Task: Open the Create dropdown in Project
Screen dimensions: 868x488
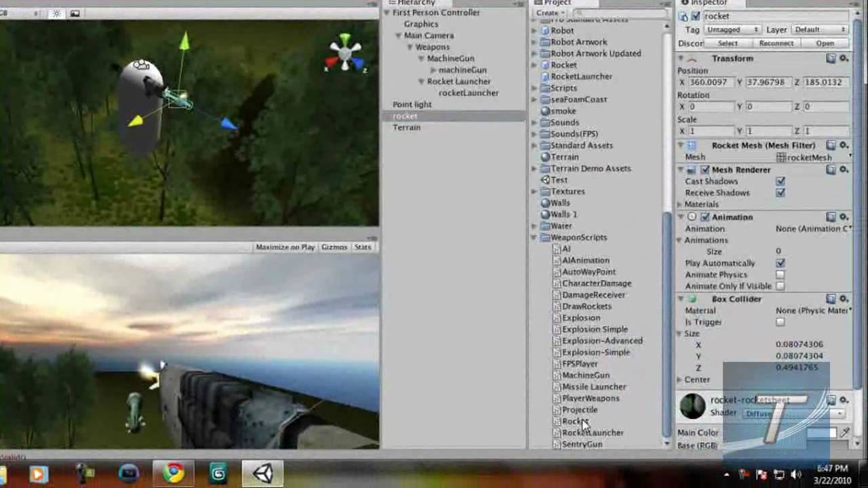Action: [x=550, y=13]
